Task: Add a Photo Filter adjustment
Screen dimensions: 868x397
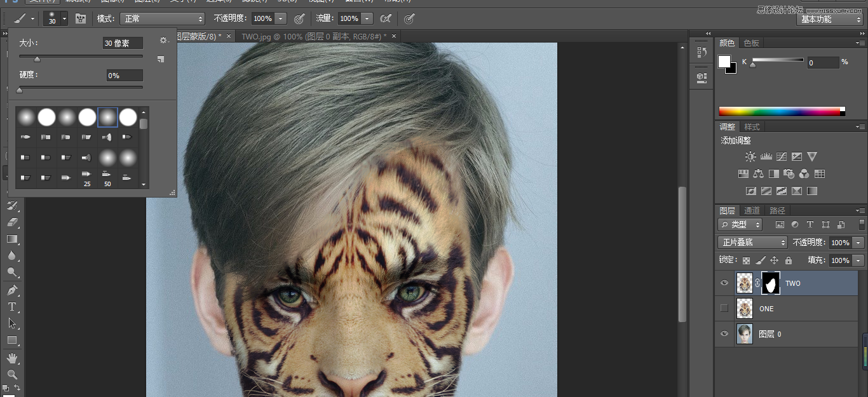Action: [x=789, y=173]
